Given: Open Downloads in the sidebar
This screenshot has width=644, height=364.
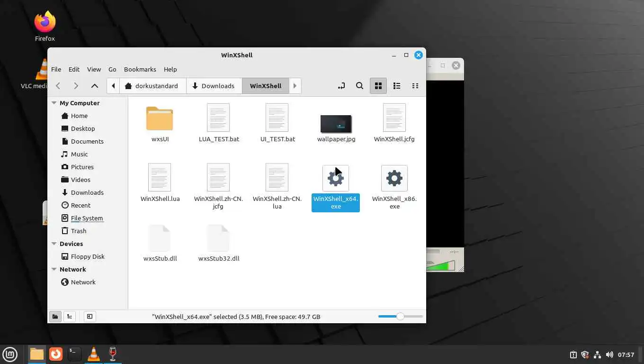Looking at the screenshot, I should 88,192.
